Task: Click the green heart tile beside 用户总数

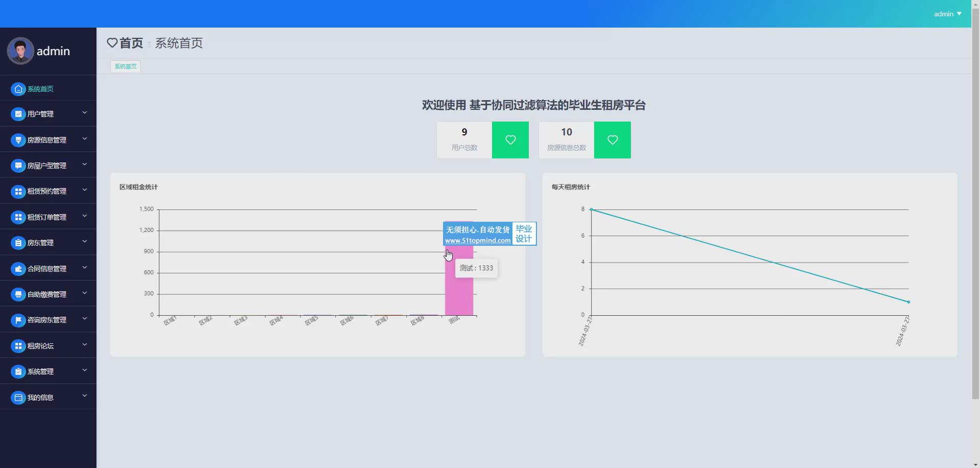Action: [x=510, y=140]
